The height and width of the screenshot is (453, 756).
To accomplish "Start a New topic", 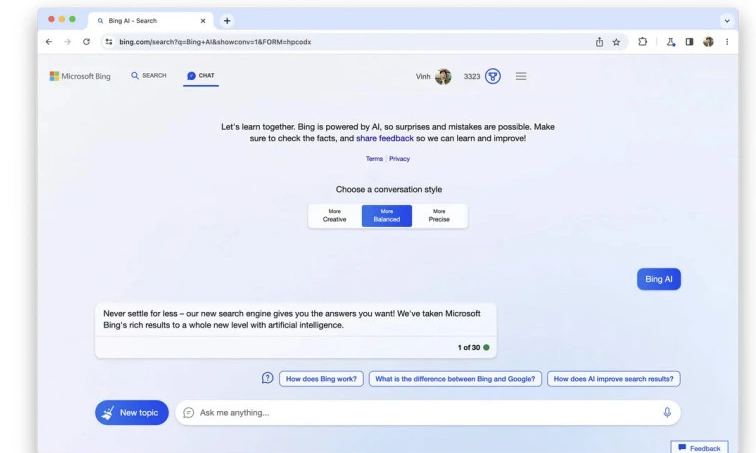I will pos(132,413).
